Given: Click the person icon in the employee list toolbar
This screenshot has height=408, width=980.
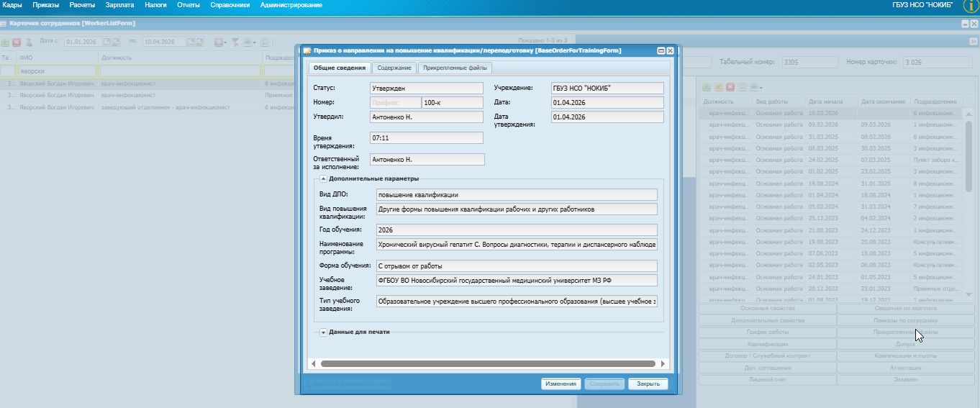Looking at the screenshot, I should tap(29, 42).
